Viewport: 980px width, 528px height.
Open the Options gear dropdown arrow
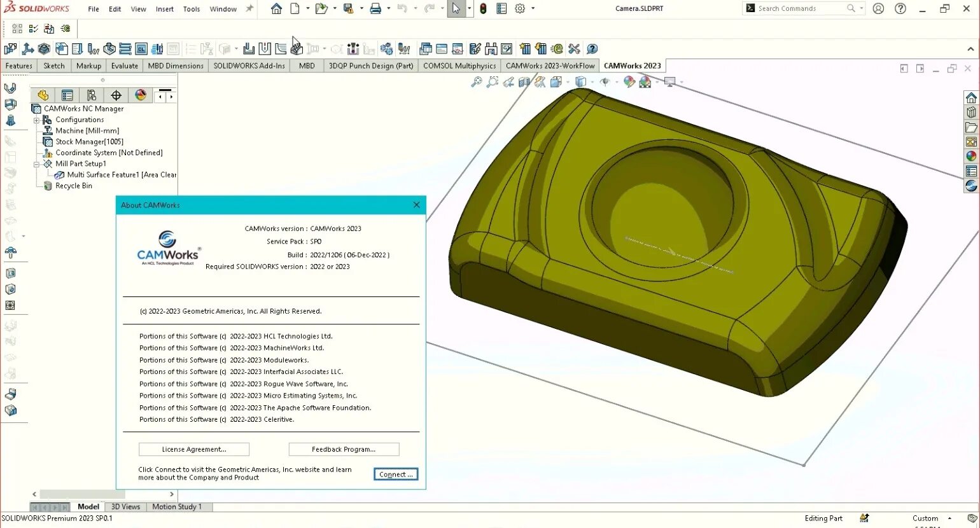(x=533, y=8)
